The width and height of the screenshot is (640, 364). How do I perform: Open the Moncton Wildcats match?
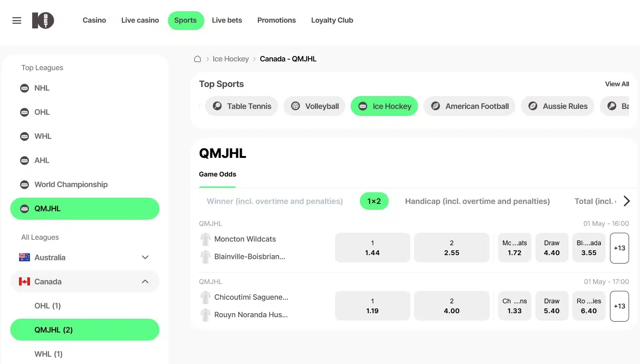pos(245,239)
